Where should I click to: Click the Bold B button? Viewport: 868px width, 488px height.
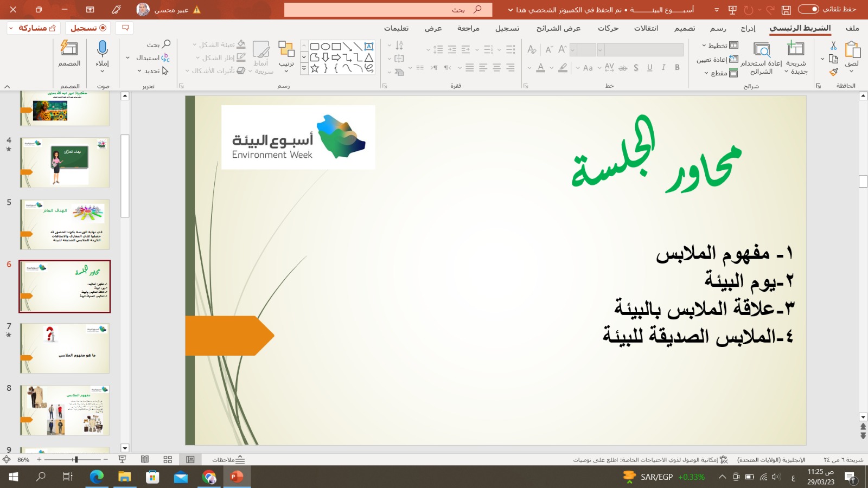click(677, 68)
